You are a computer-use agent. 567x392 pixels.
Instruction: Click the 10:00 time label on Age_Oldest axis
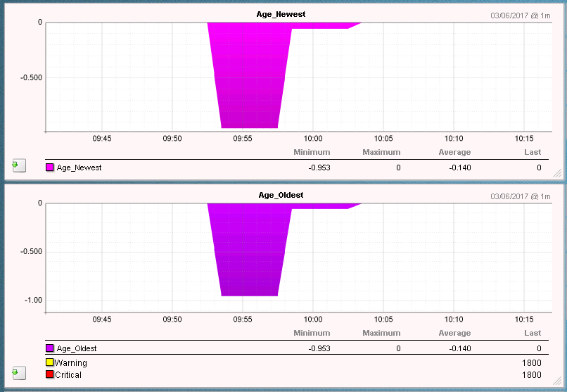[313, 319]
